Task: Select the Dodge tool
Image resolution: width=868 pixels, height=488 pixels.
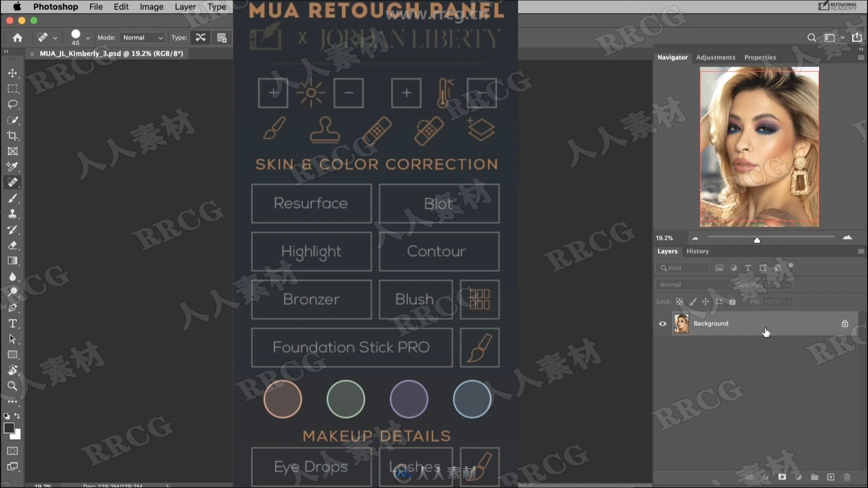Action: (13, 292)
